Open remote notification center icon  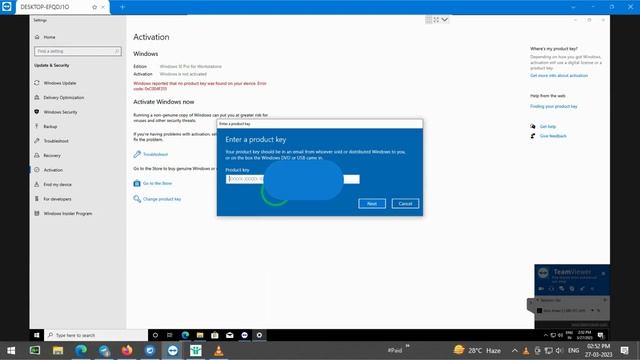[x=600, y=335]
